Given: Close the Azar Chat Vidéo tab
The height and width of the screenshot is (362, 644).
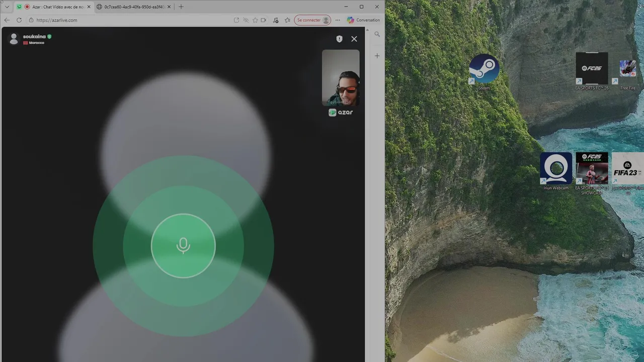Looking at the screenshot, I should point(89,7).
